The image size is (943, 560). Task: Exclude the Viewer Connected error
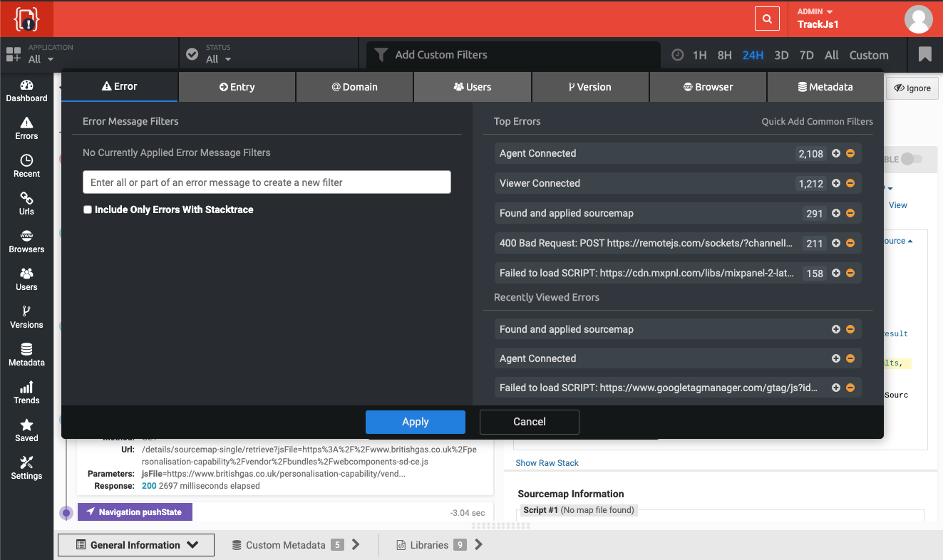850,183
